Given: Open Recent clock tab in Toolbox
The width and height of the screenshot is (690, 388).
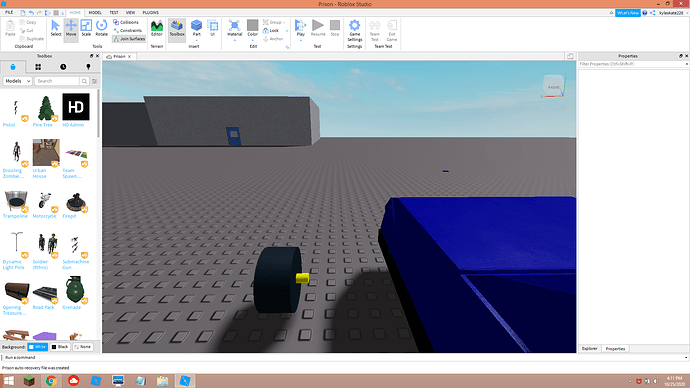Looking at the screenshot, I should [63, 67].
